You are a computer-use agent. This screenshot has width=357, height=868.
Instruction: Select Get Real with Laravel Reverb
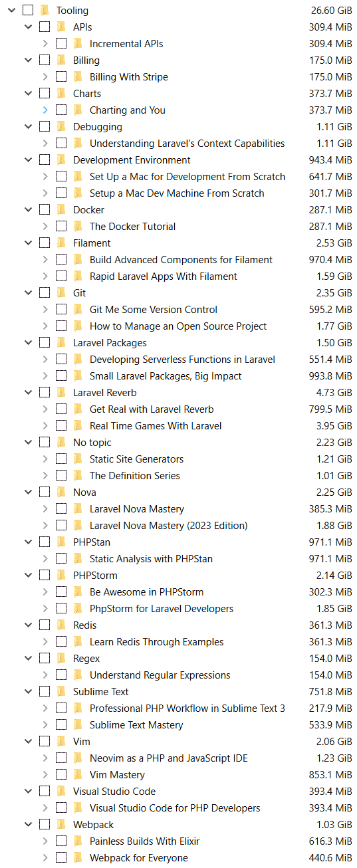coord(152,409)
